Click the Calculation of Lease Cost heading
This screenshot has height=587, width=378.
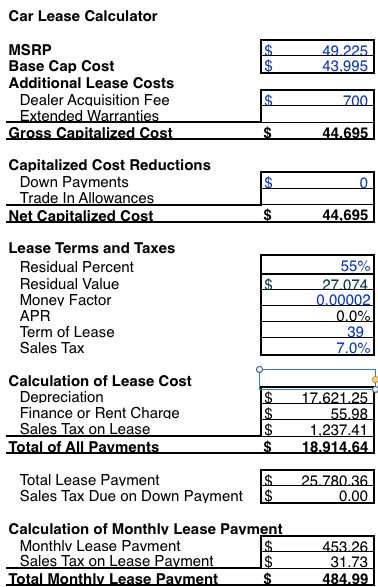(x=100, y=381)
